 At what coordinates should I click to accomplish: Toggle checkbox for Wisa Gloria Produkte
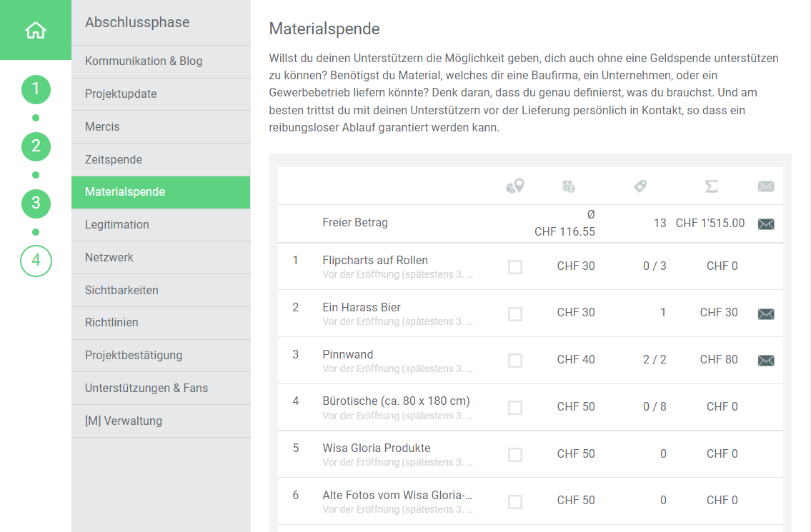point(514,455)
